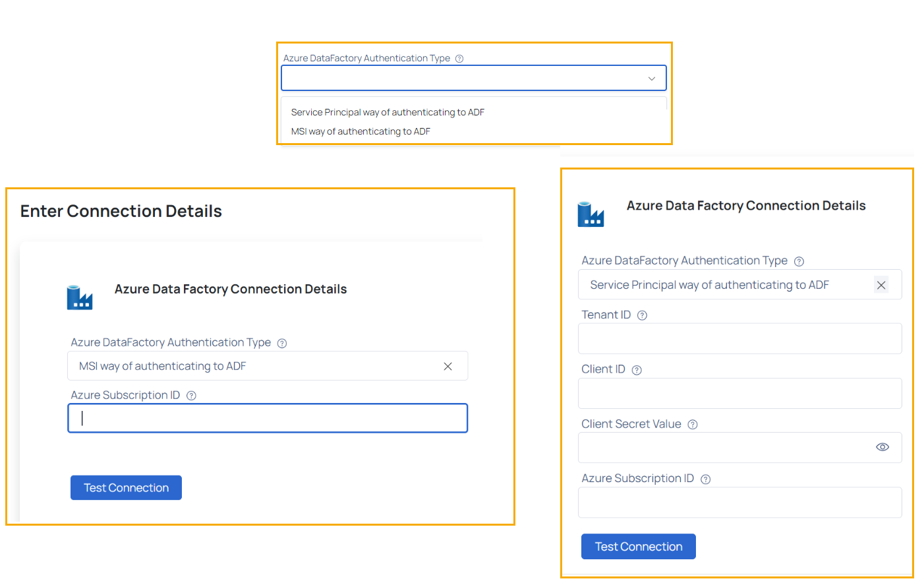Click help icon beside top Authentication Type label
This screenshot has height=587, width=924.
[x=459, y=59]
